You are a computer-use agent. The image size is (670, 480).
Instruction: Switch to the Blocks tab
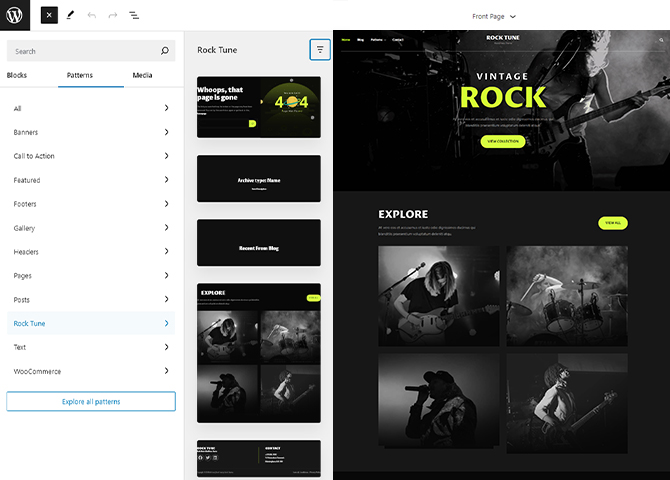pyautogui.click(x=17, y=75)
